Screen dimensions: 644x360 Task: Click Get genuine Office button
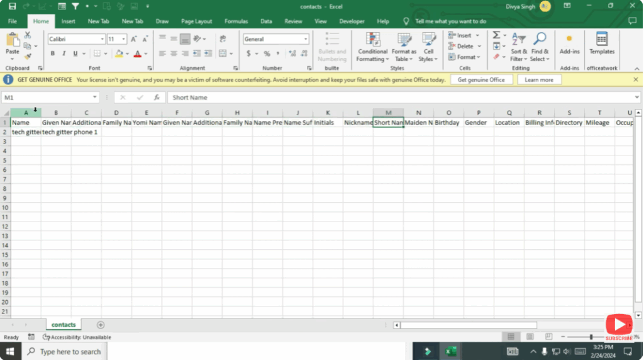pos(481,80)
